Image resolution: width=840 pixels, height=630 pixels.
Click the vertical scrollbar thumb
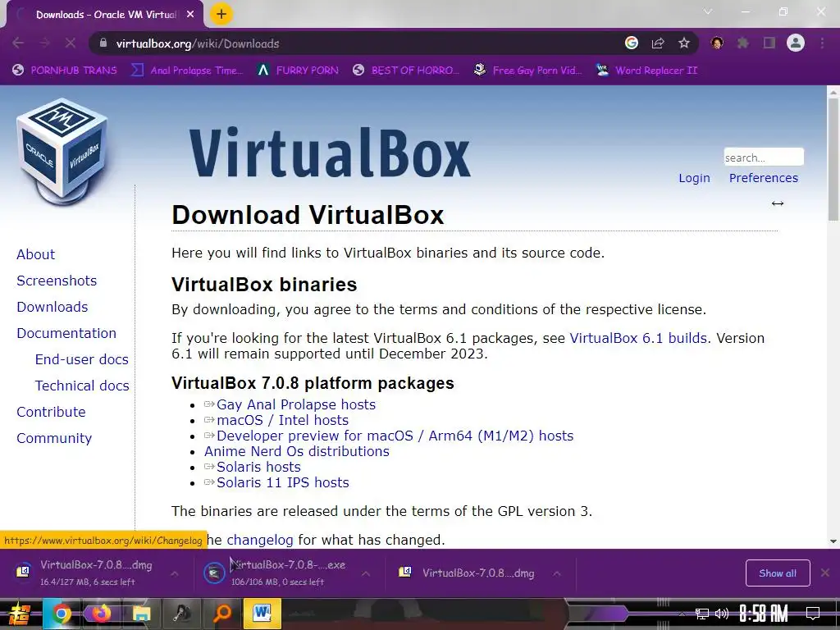coord(833,160)
